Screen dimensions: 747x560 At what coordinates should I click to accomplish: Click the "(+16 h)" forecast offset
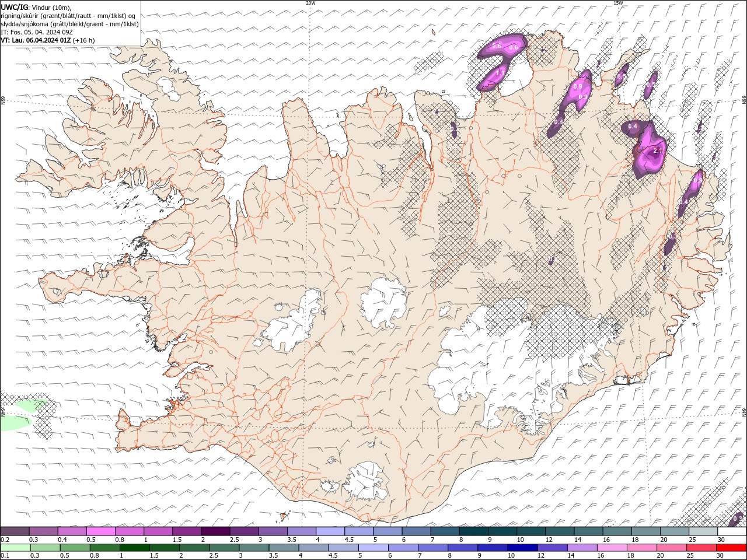(x=84, y=40)
